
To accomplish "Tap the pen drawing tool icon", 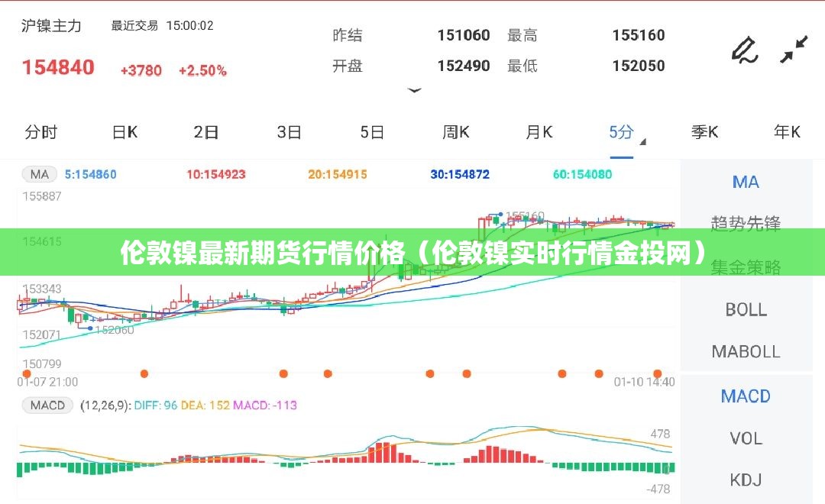I will coord(745,50).
